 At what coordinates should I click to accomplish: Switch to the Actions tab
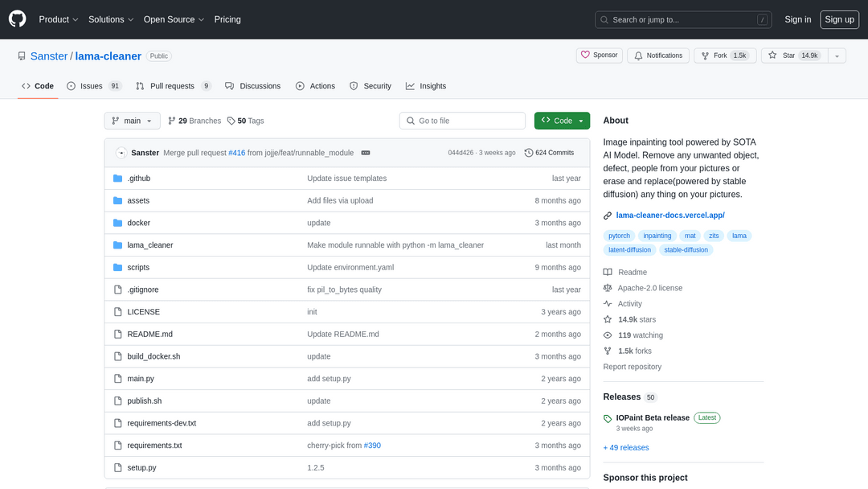[316, 86]
